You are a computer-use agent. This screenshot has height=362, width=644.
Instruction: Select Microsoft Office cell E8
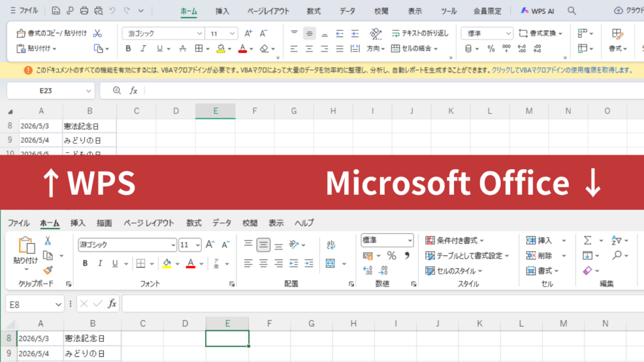pyautogui.click(x=227, y=339)
